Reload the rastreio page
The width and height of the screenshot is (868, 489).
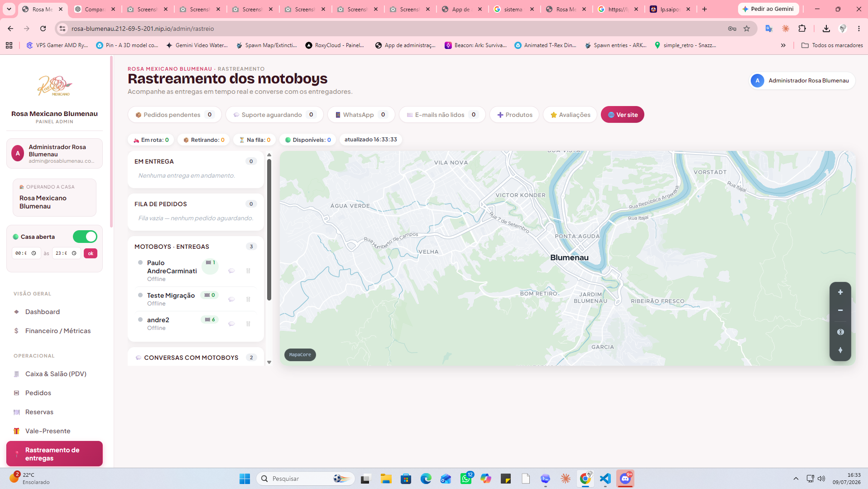point(43,29)
